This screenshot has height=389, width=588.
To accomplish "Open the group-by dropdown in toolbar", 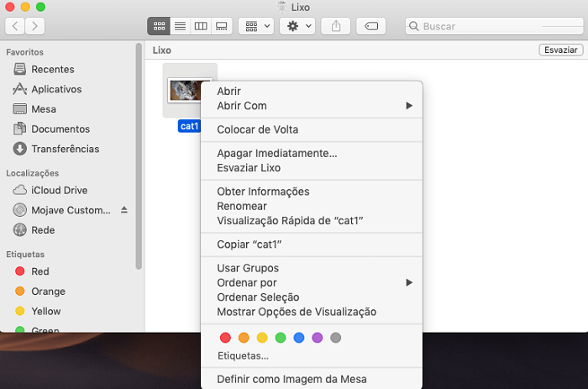I will tap(255, 26).
